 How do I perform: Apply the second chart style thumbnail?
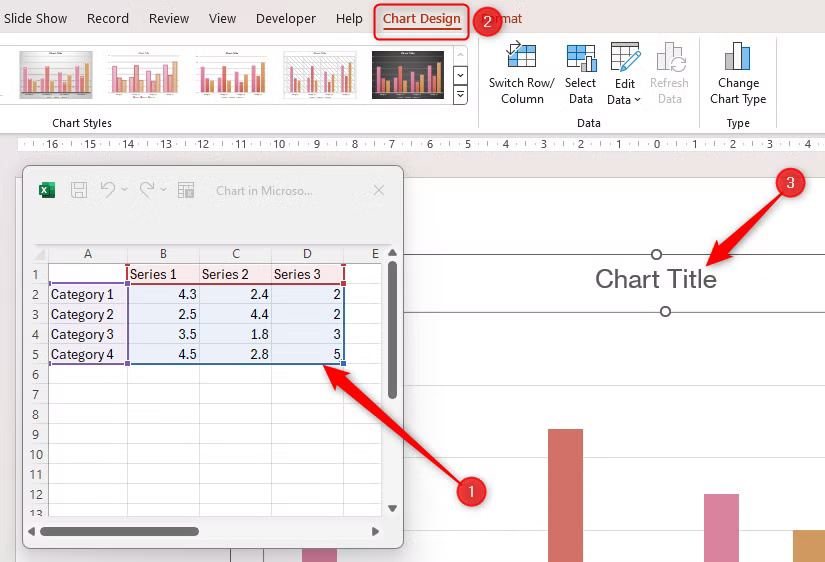click(x=144, y=75)
